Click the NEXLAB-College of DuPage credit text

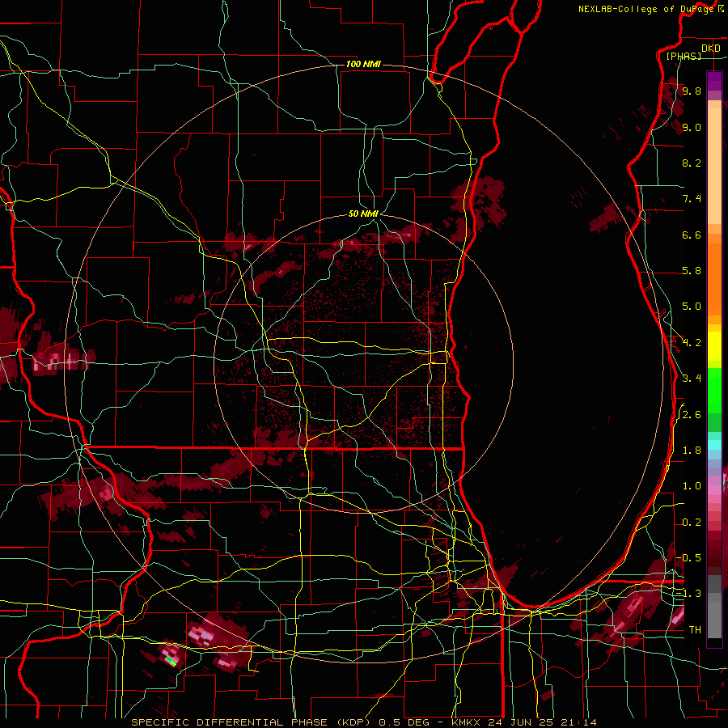[x=646, y=9]
